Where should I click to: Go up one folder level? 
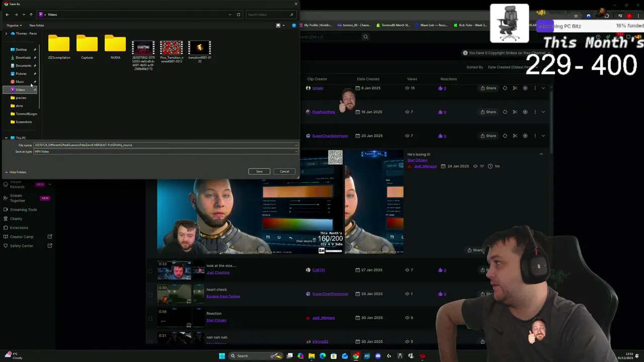31,15
